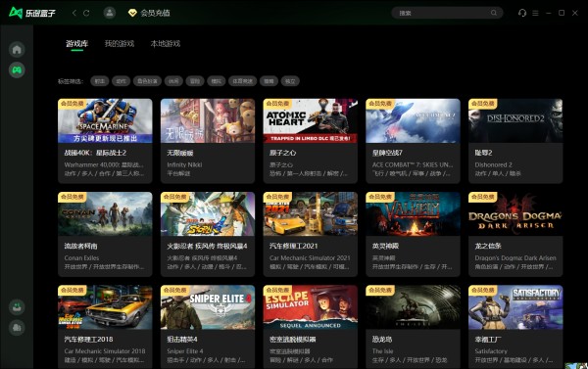This screenshot has height=369, width=588.
Task: Open the Car Mechanic Simulator 2021 cover
Action: [311, 214]
